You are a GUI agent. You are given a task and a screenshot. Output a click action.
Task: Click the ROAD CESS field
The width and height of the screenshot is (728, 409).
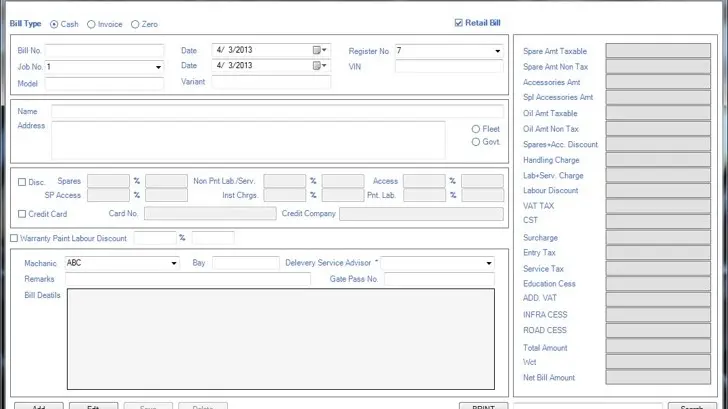[658, 330]
